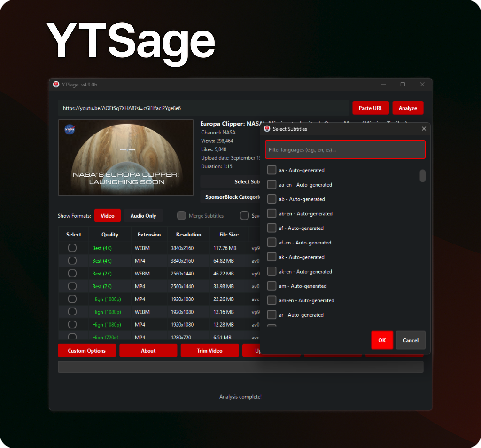
Task: Click the Trim Video button
Action: point(209,350)
